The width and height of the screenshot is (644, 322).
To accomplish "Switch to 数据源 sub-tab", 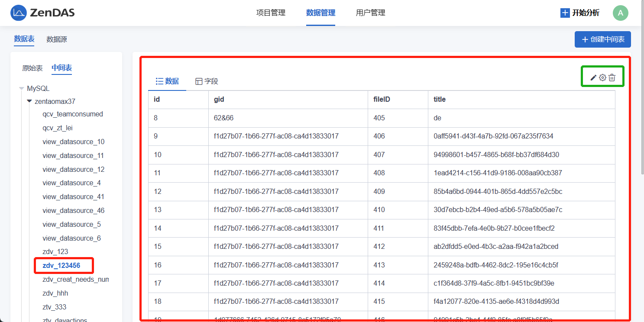I will tap(57, 39).
